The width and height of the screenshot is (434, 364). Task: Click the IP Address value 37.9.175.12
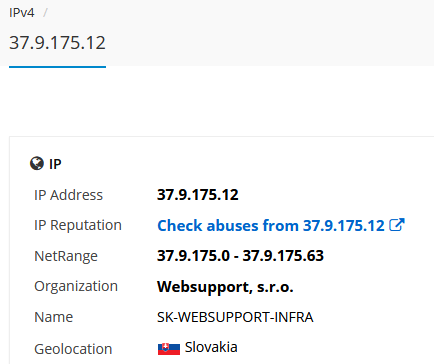click(198, 195)
